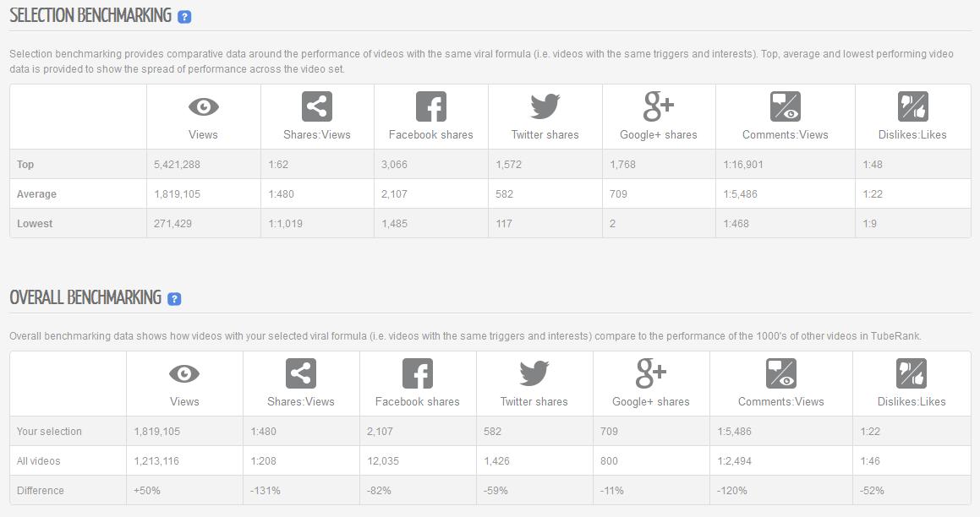Click the Dislikes:Likes icon in Overall table
This screenshot has height=517, width=980.
tap(912, 374)
